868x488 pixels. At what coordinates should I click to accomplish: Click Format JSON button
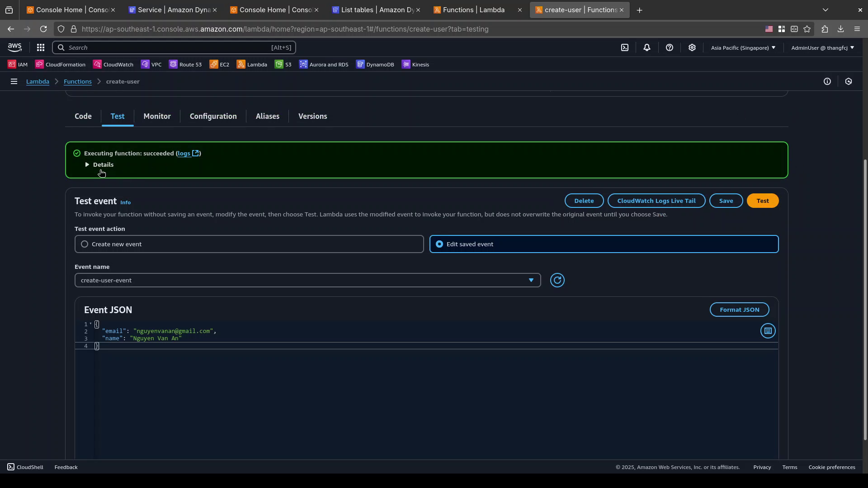click(x=740, y=310)
